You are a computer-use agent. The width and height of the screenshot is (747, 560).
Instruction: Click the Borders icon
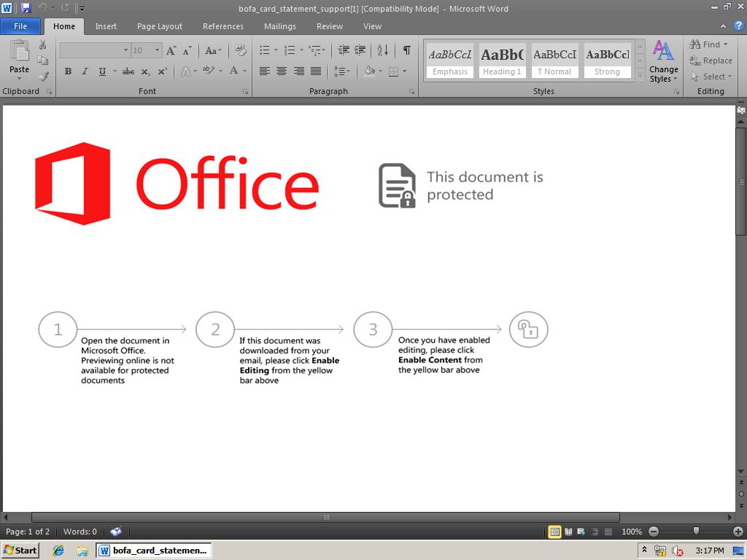coord(393,71)
